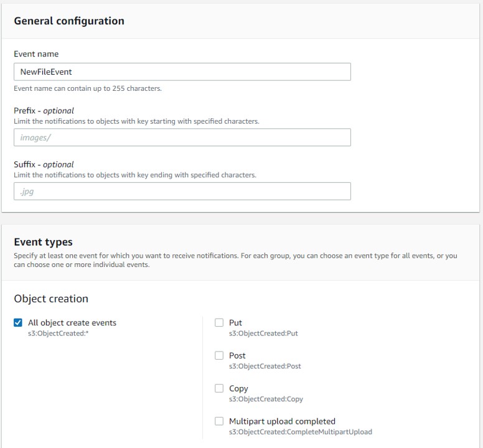Focus the Prefix field with images/ placeholder
This screenshot has width=483, height=448.
(x=182, y=138)
